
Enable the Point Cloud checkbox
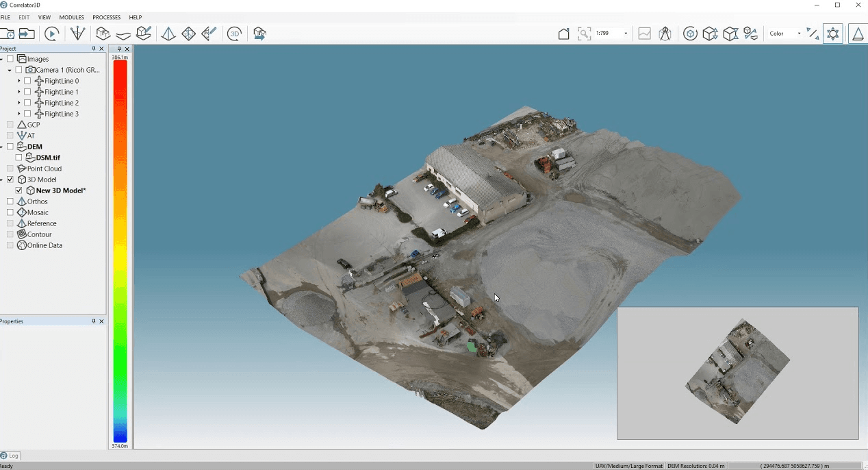pyautogui.click(x=10, y=168)
